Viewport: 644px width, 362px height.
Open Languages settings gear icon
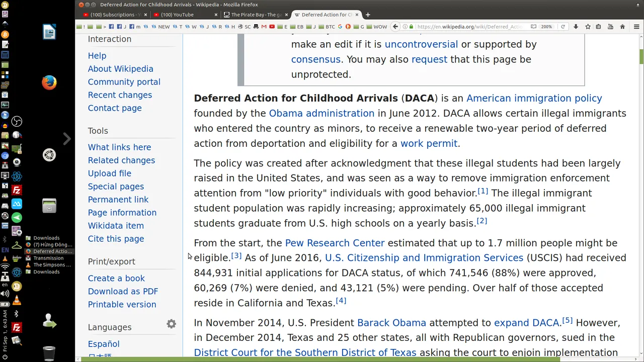[x=172, y=324]
